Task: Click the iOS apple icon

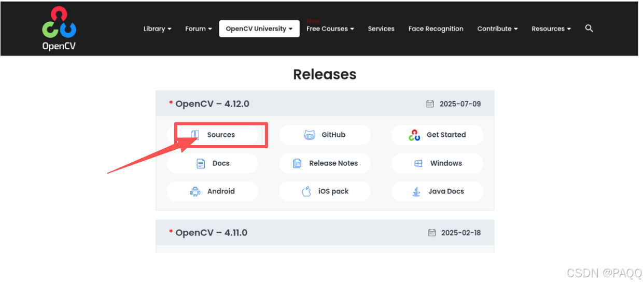Action: pyautogui.click(x=306, y=191)
